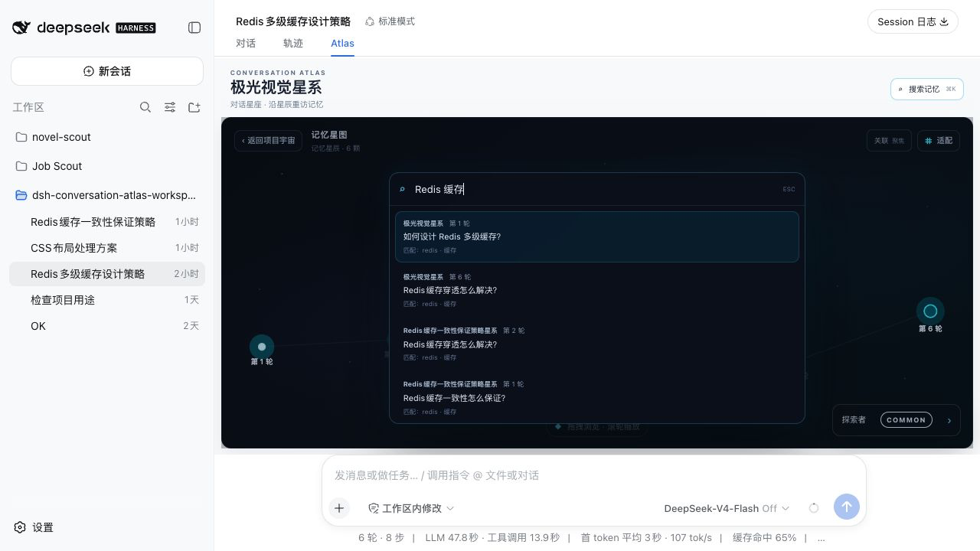
Task: Open conversation Redis缓存一致性保证策略
Action: click(107, 222)
